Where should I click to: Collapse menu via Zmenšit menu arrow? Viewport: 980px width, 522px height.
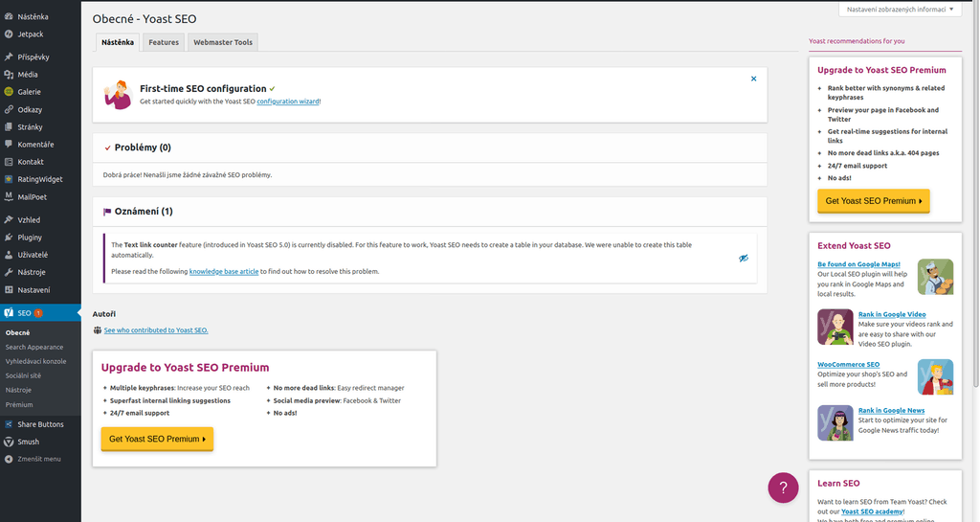[9, 459]
